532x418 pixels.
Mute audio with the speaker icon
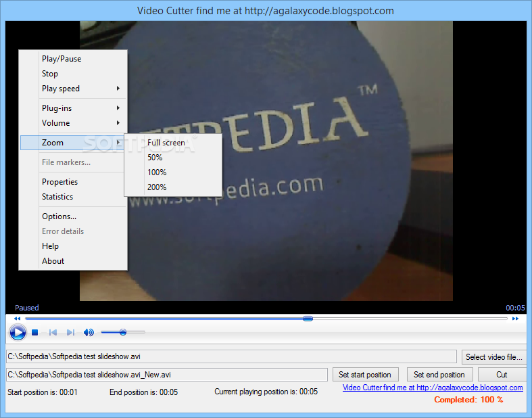[x=89, y=332]
